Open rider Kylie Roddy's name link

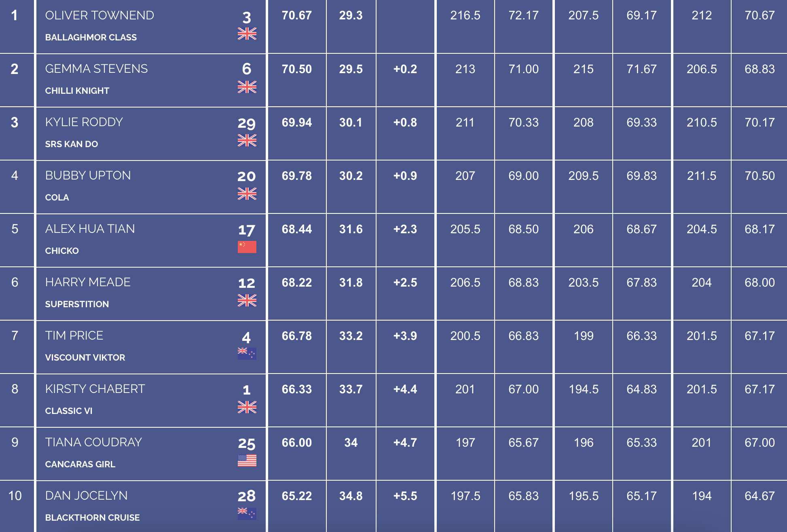pos(84,122)
